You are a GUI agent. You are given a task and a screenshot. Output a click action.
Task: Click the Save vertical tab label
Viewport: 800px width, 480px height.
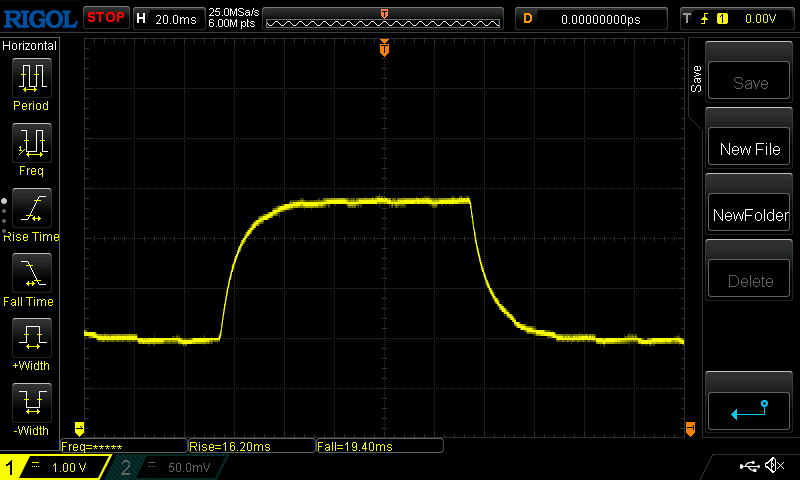pyautogui.click(x=696, y=79)
